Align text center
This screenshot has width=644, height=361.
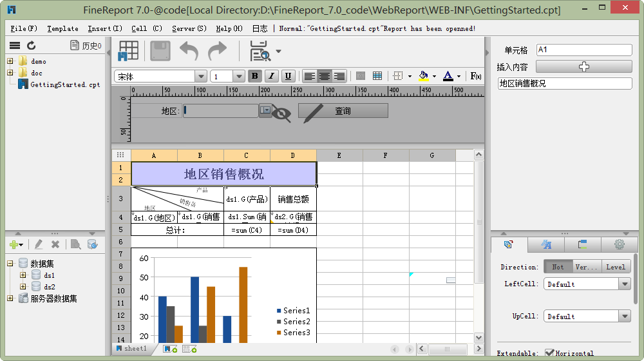pos(324,76)
